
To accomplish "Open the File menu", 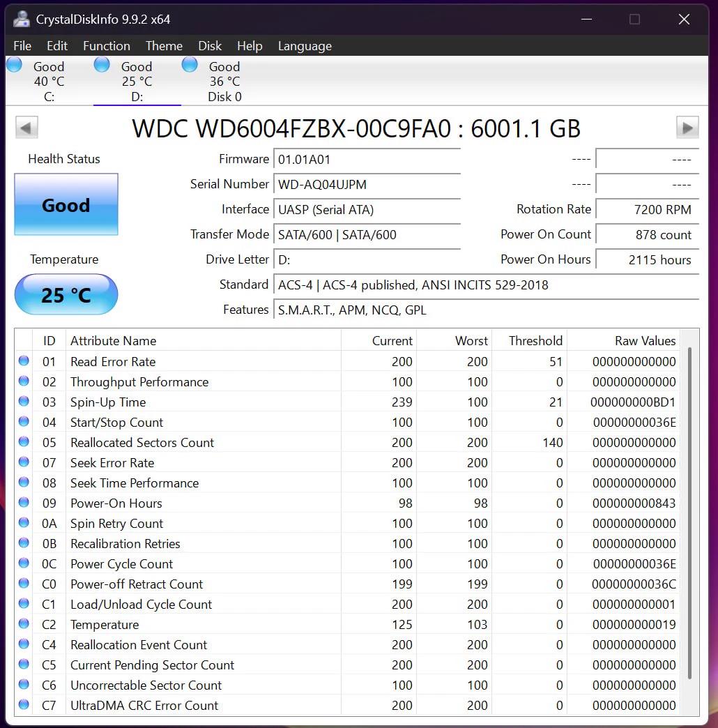I will pyautogui.click(x=22, y=46).
